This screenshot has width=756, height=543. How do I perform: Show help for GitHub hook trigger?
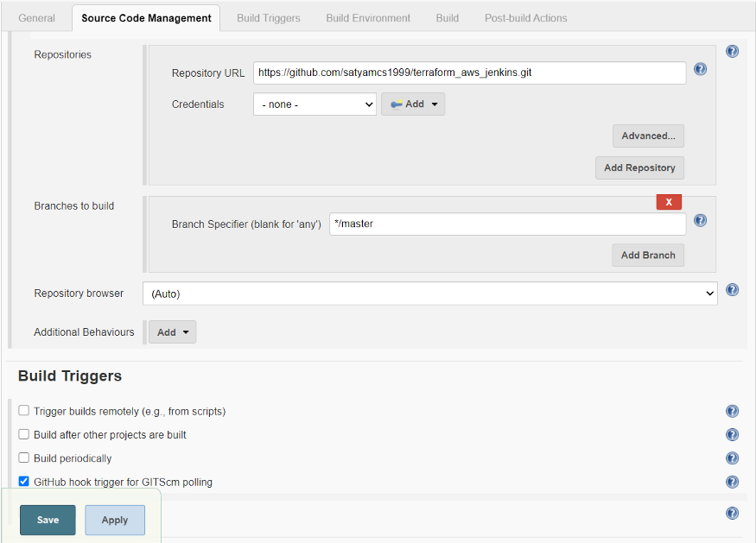(x=732, y=482)
